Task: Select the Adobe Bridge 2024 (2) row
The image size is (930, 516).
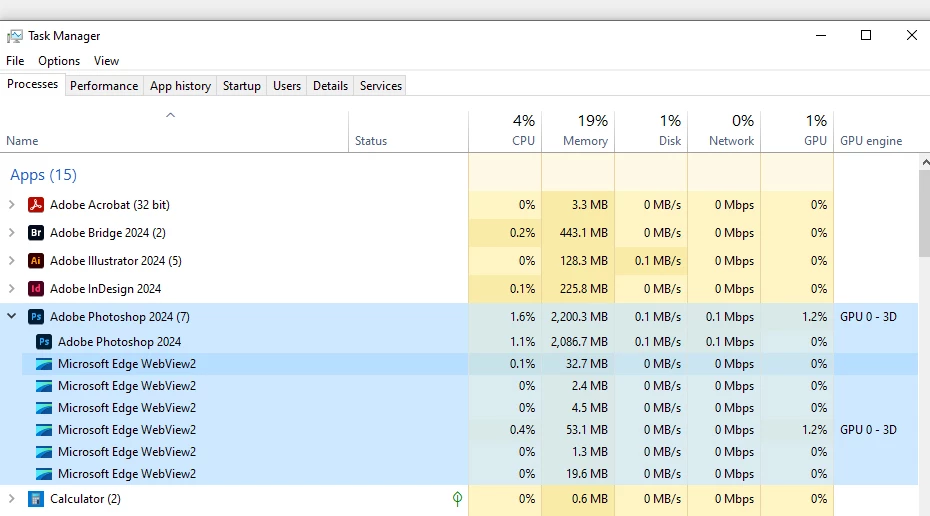Action: tap(459, 232)
